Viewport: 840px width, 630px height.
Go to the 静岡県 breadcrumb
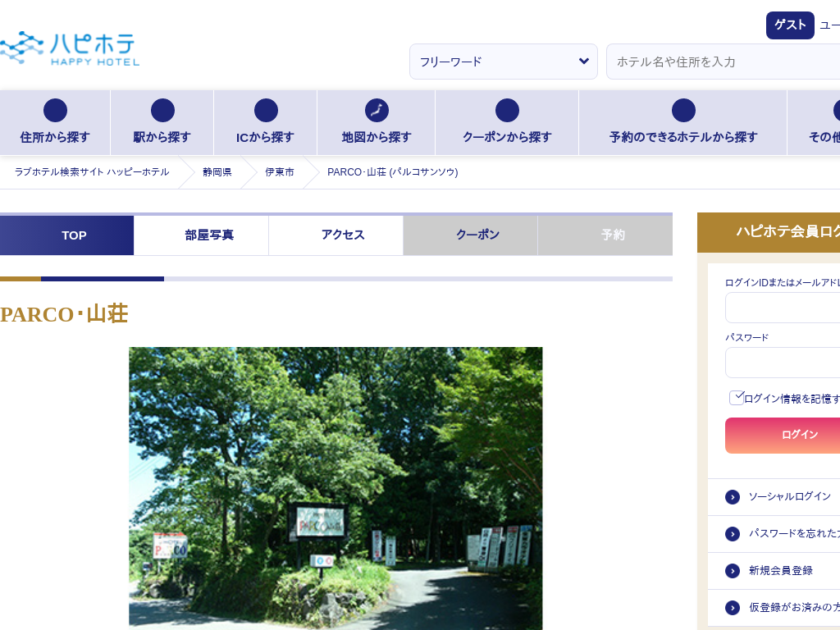pos(217,172)
